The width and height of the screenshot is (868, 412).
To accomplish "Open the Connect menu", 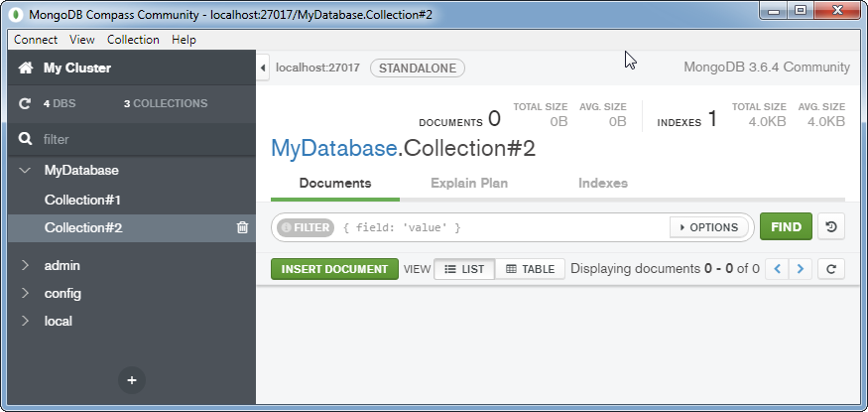I will click(x=36, y=40).
